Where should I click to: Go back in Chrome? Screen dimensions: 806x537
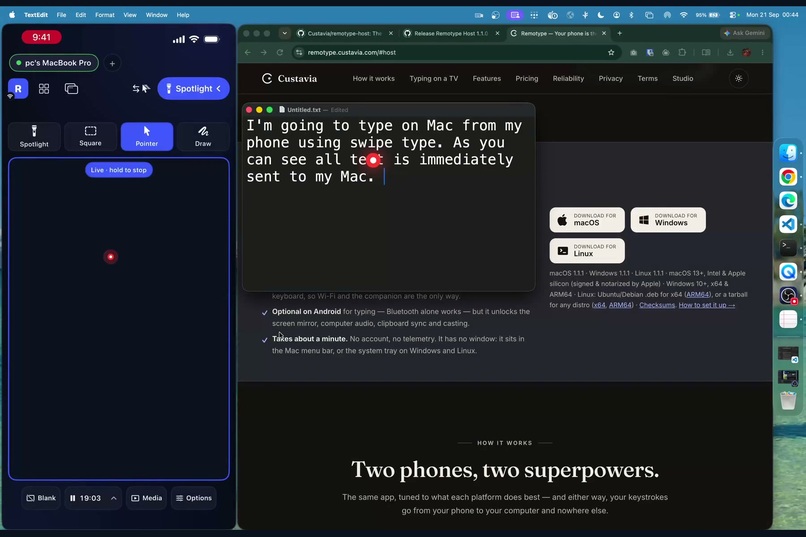tap(248, 52)
